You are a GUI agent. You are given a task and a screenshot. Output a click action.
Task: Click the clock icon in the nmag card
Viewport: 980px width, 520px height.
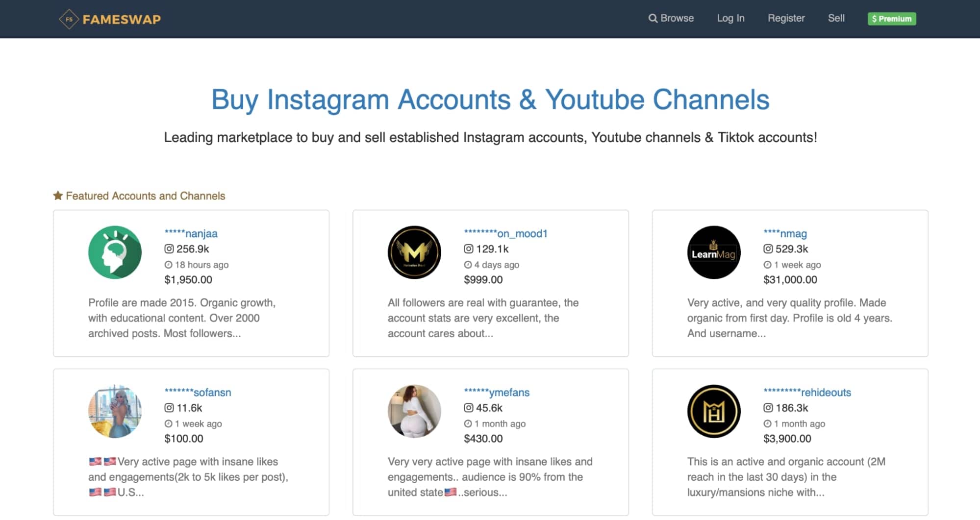767,265
